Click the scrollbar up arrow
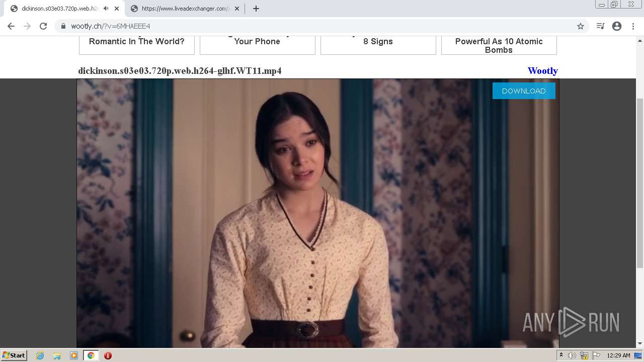This screenshot has height=362, width=644. click(640, 40)
